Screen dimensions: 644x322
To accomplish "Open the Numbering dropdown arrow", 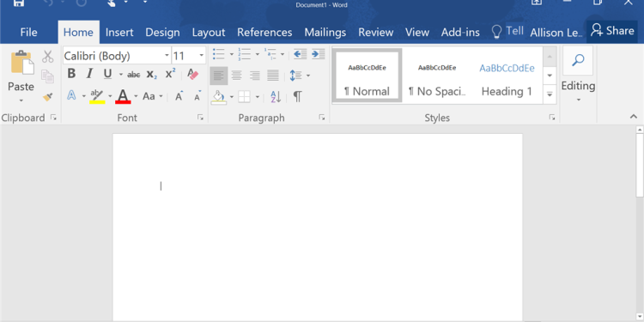I will (257, 54).
